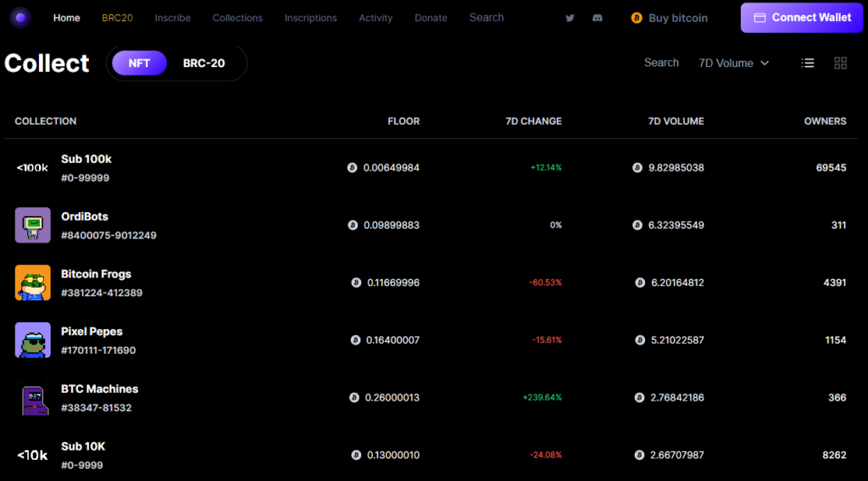Open the BRC20 nav item
The width and height of the screenshot is (868, 481).
(117, 18)
